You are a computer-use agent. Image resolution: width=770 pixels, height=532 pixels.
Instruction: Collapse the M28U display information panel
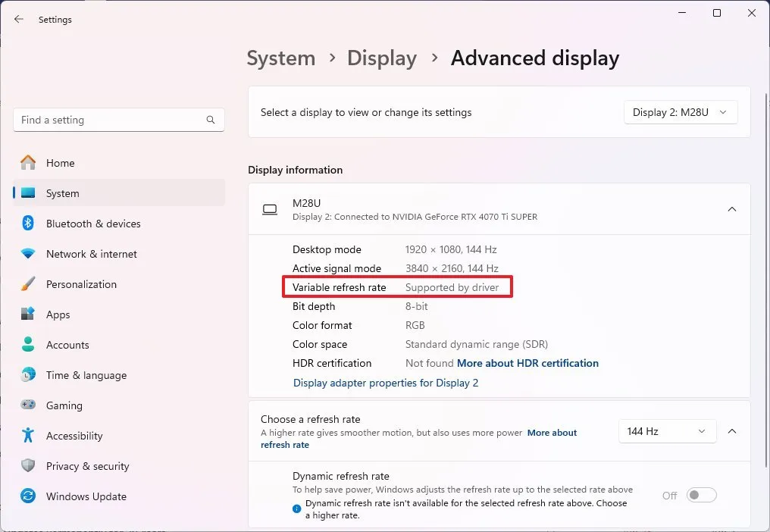[x=732, y=209]
